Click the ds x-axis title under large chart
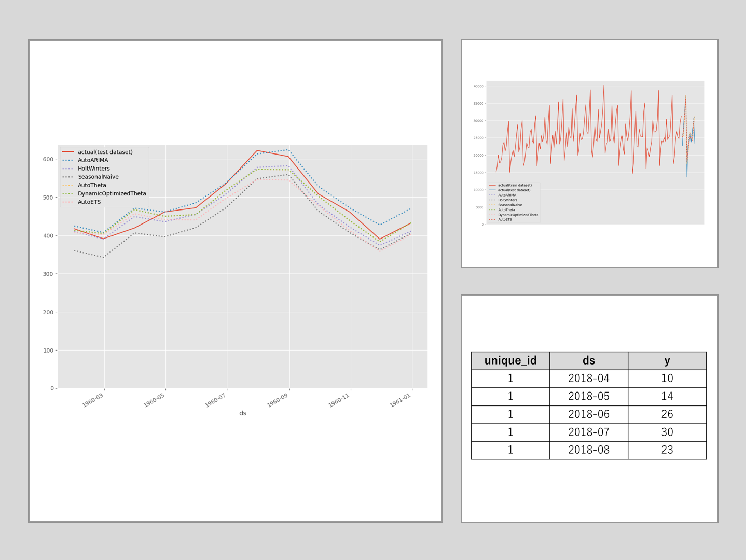The image size is (746, 560). point(242,413)
